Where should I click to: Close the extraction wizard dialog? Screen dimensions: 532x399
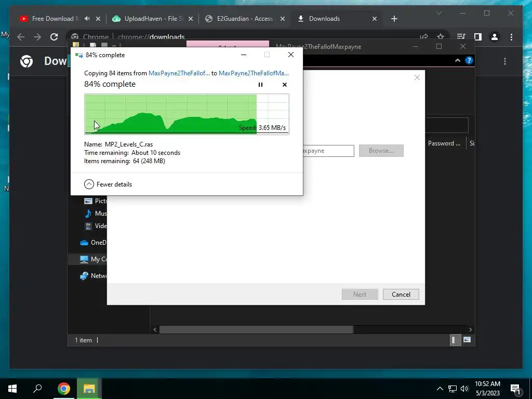[417, 78]
